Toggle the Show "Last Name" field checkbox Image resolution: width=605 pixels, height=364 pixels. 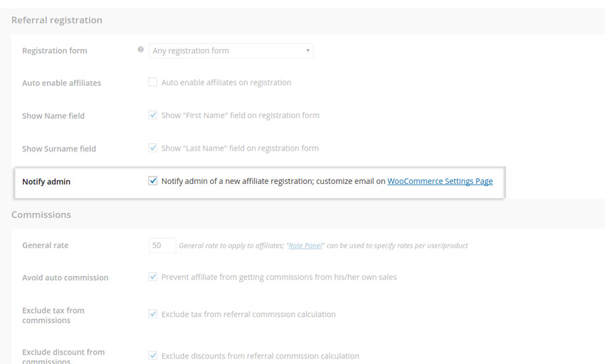point(153,148)
